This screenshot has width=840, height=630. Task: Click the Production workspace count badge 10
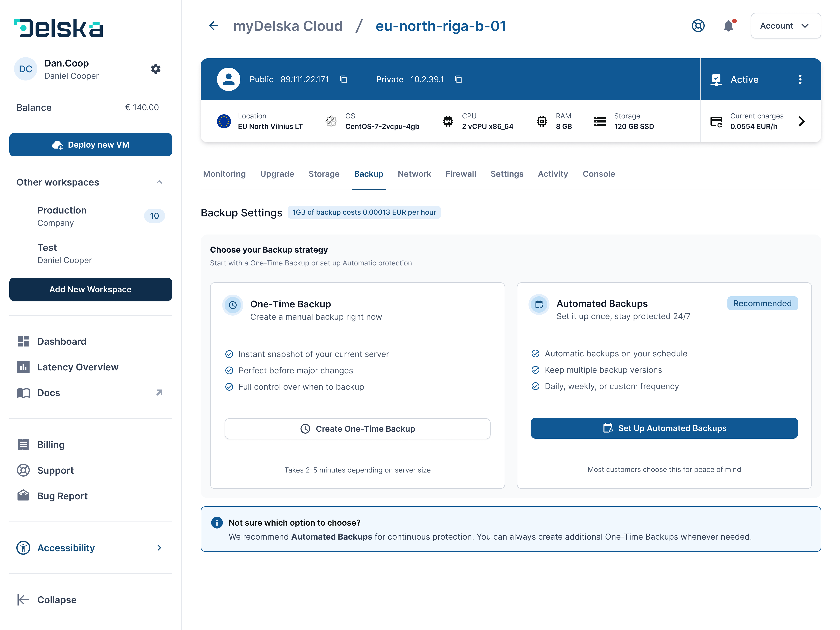tap(154, 216)
